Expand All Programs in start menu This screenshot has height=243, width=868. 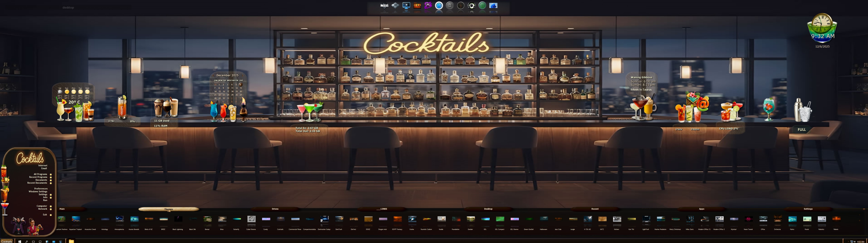40,174
